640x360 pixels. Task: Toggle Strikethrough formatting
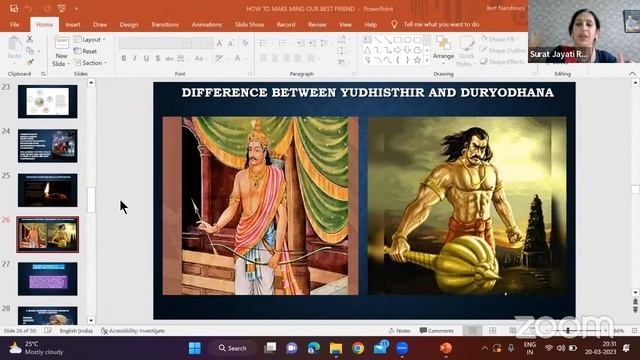tap(169, 58)
